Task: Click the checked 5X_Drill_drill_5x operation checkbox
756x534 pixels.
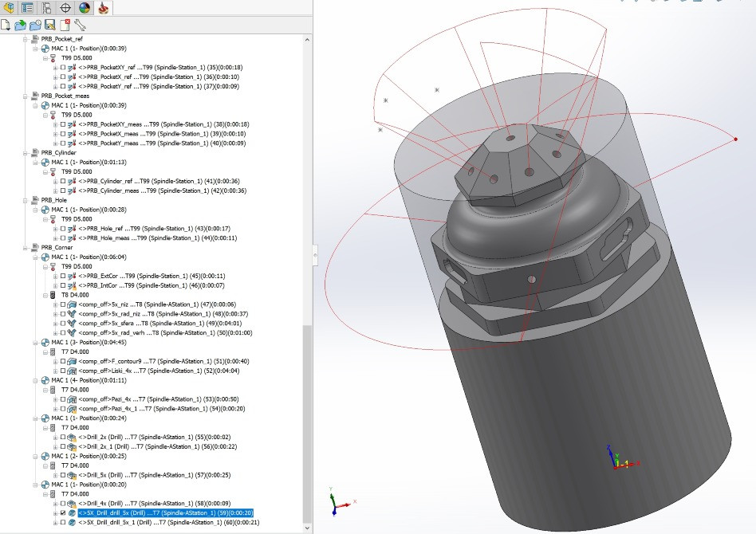Action: click(63, 513)
